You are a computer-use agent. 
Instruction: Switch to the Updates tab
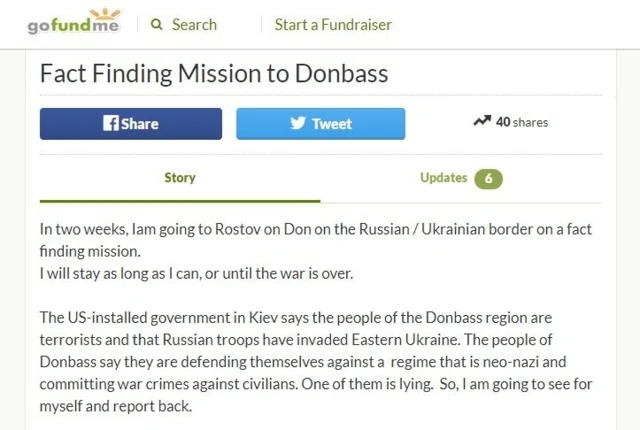click(444, 178)
